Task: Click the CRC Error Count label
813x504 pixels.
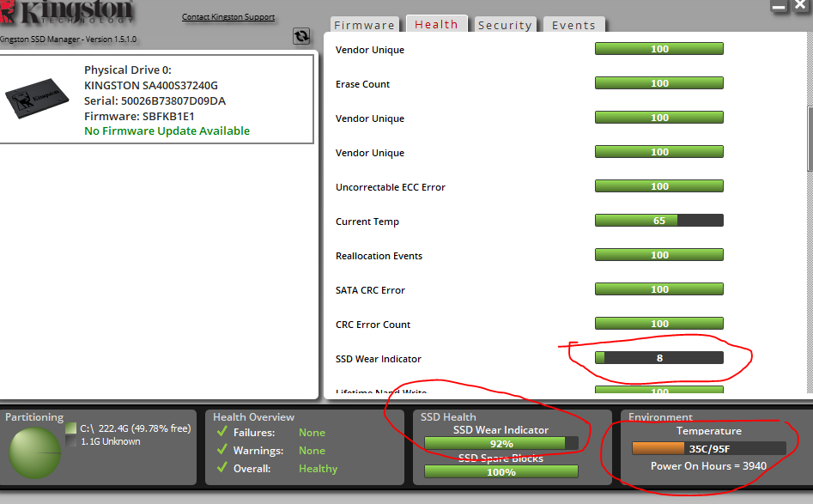Action: [373, 325]
